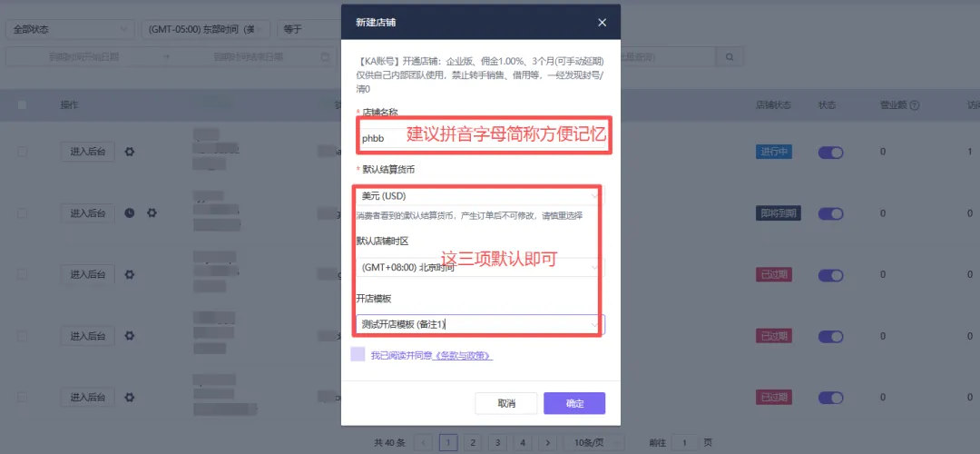The height and width of the screenshot is (454, 980).
Task: Click the 前往 page number input
Action: [x=685, y=442]
